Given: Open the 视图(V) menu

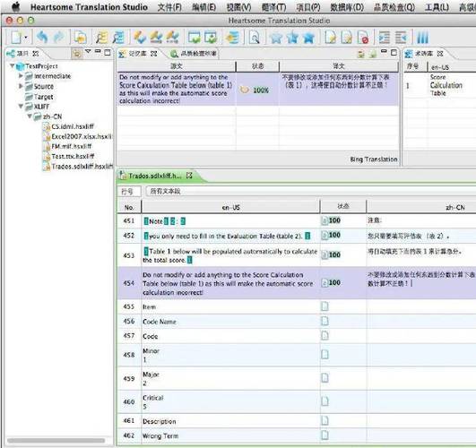Looking at the screenshot, I should point(239,7).
